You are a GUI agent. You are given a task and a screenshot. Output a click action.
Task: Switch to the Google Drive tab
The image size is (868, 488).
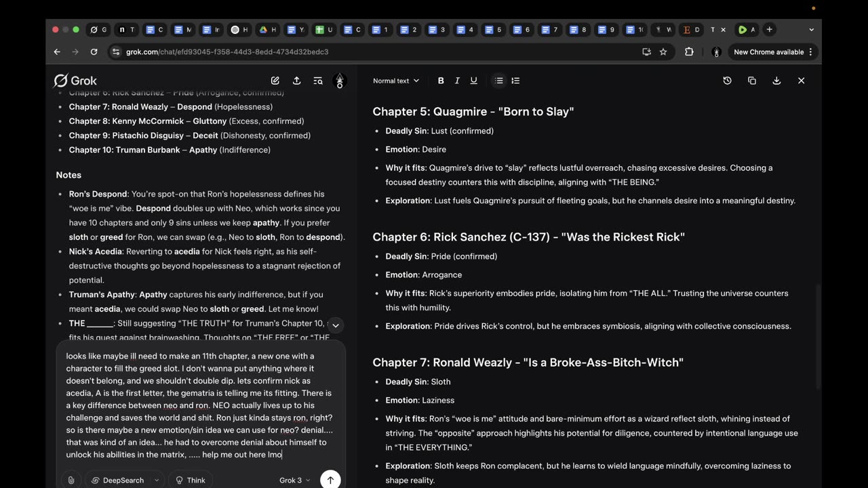coord(268,30)
